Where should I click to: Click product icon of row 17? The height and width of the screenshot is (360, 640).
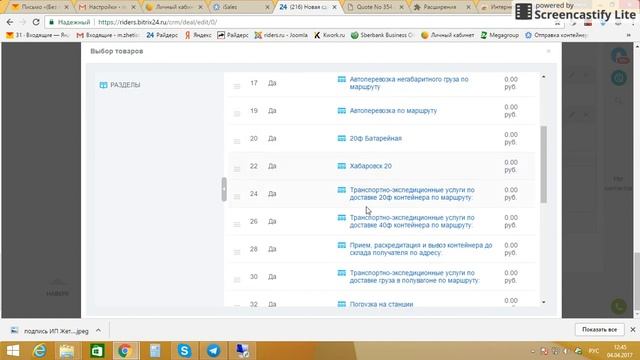pyautogui.click(x=342, y=79)
